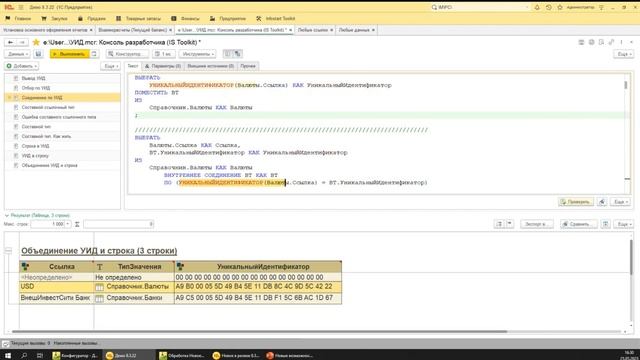640x360 pixels.
Task: Click the sort icon in result toolbar
Action: click(499, 224)
